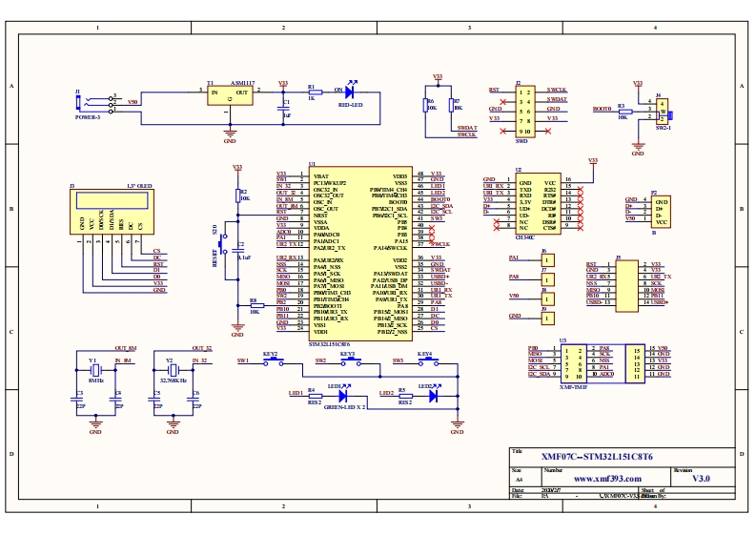Select the red LED symbol
The image size is (756, 535).
pyautogui.click(x=350, y=92)
